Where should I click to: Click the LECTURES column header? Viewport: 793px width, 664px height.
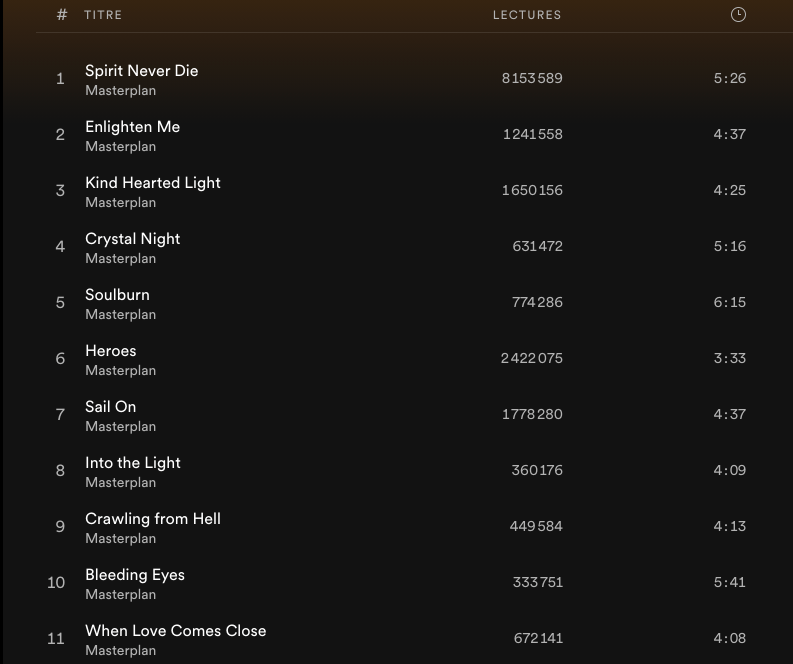527,15
